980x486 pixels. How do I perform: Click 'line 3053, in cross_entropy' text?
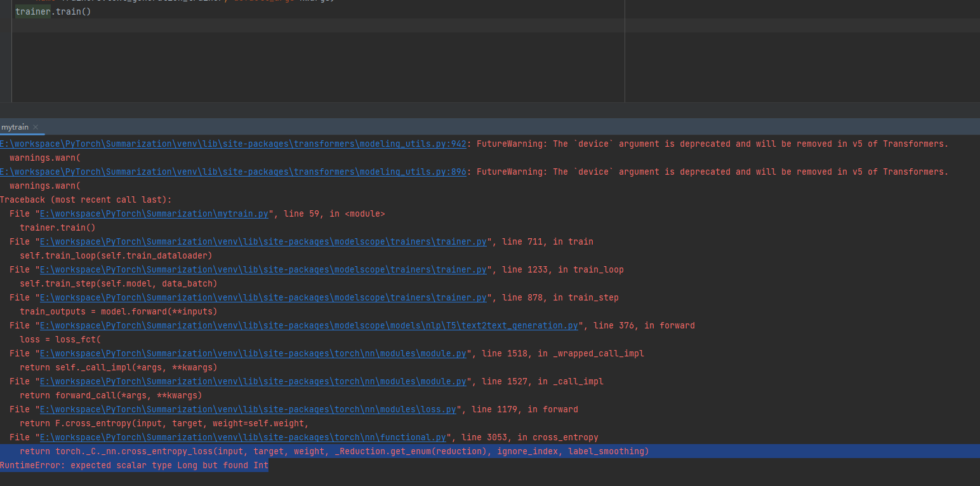530,438
